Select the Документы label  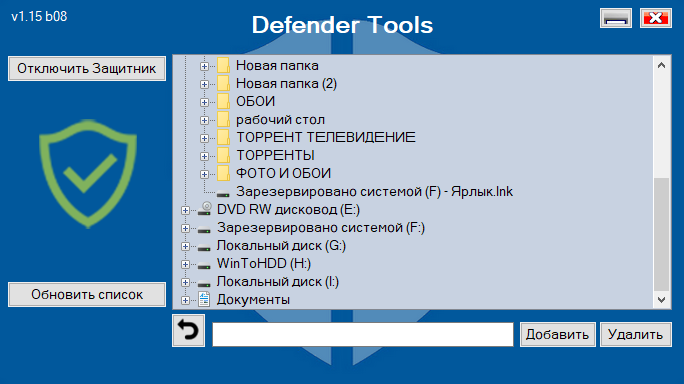point(253,300)
